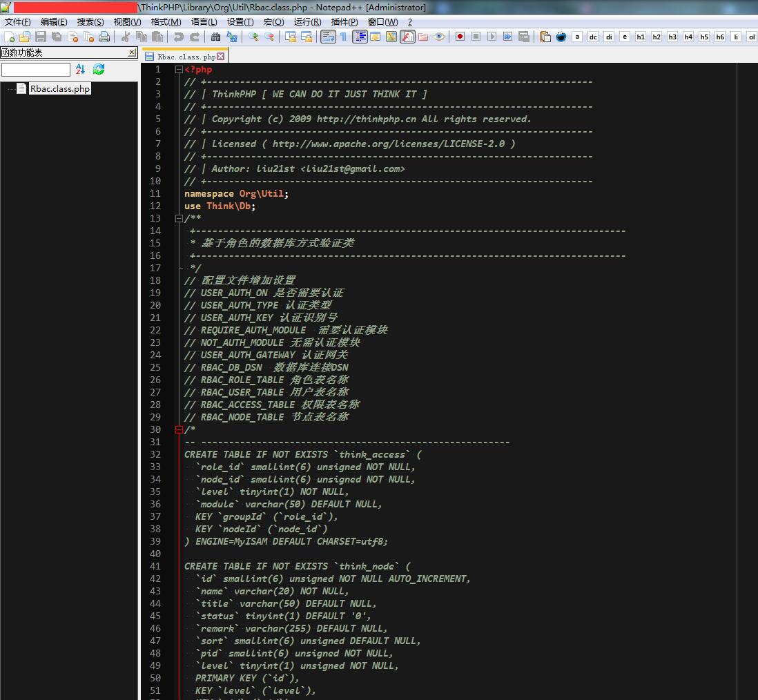Image resolution: width=758 pixels, height=700 pixels.
Task: Select Rbac.class.php in the function list tree
Action: [60, 89]
